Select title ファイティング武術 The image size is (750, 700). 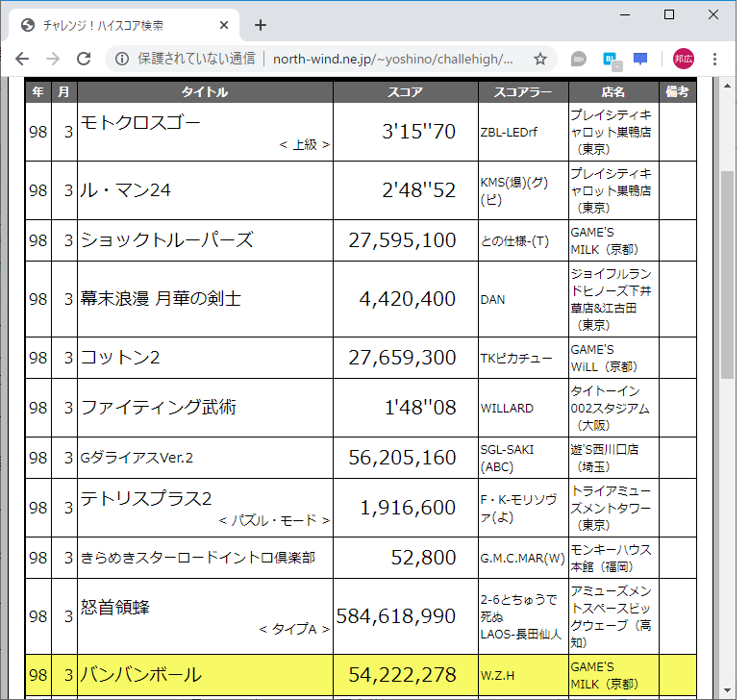(x=159, y=408)
